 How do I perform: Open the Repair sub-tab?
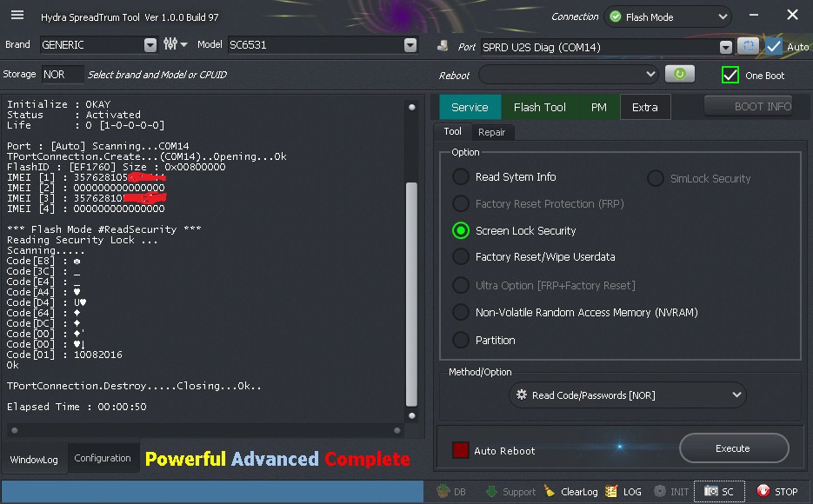pyautogui.click(x=491, y=132)
